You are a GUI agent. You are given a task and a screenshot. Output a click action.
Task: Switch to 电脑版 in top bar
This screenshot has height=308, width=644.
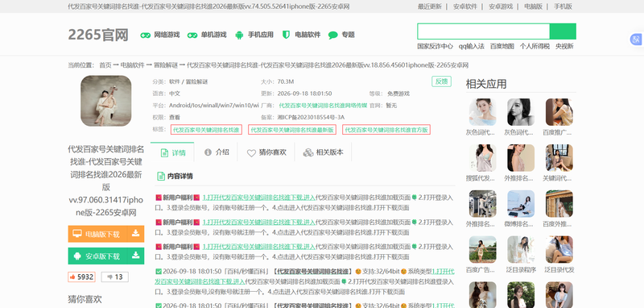coord(533,6)
